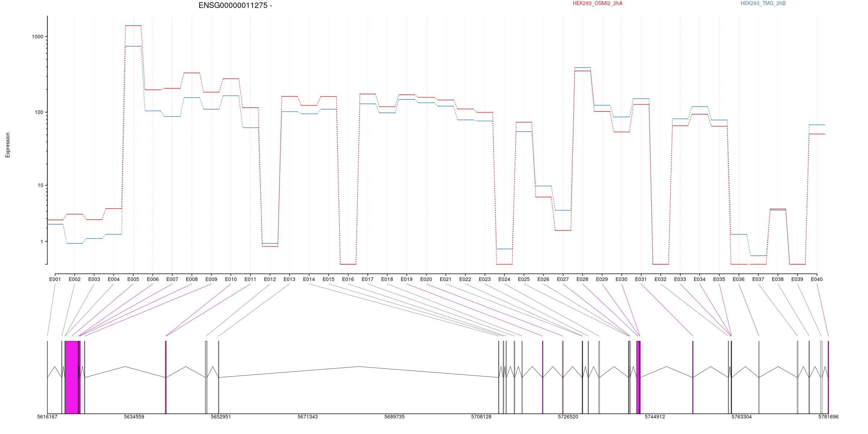Click the 1000 y-axis tick label
The image size is (868, 434).
tap(38, 37)
